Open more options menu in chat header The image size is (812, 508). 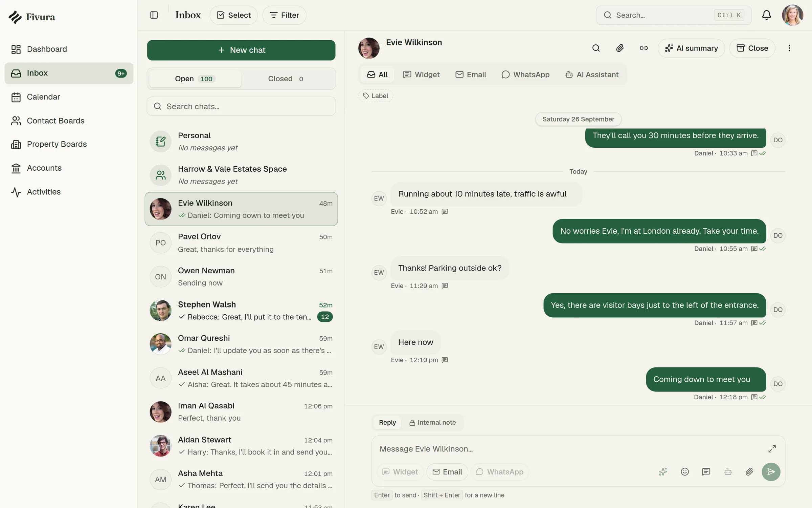(x=789, y=48)
